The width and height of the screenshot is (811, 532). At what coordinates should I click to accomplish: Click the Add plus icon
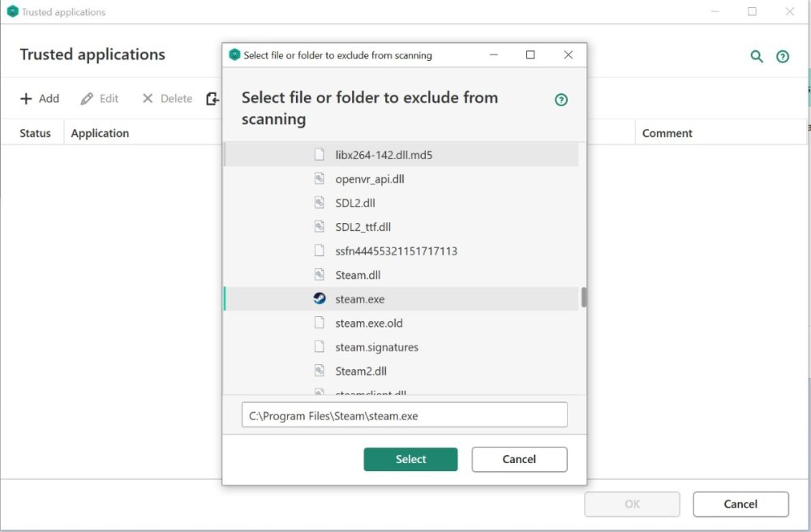(x=25, y=98)
